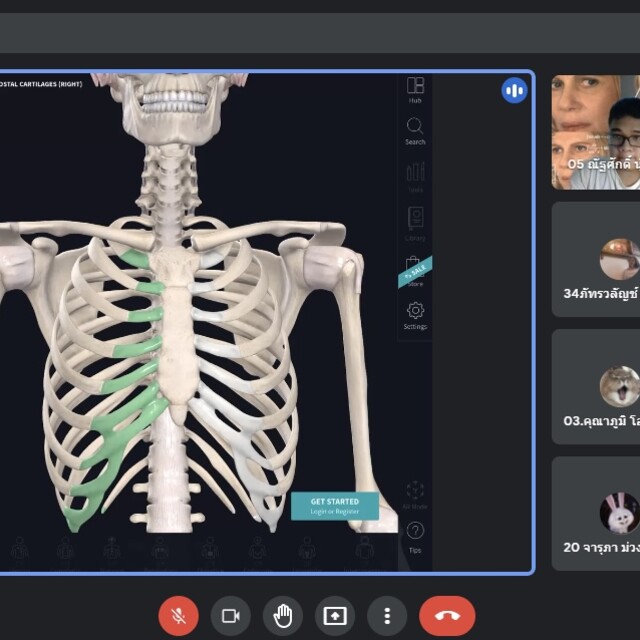Start presenting your screen

point(335,616)
